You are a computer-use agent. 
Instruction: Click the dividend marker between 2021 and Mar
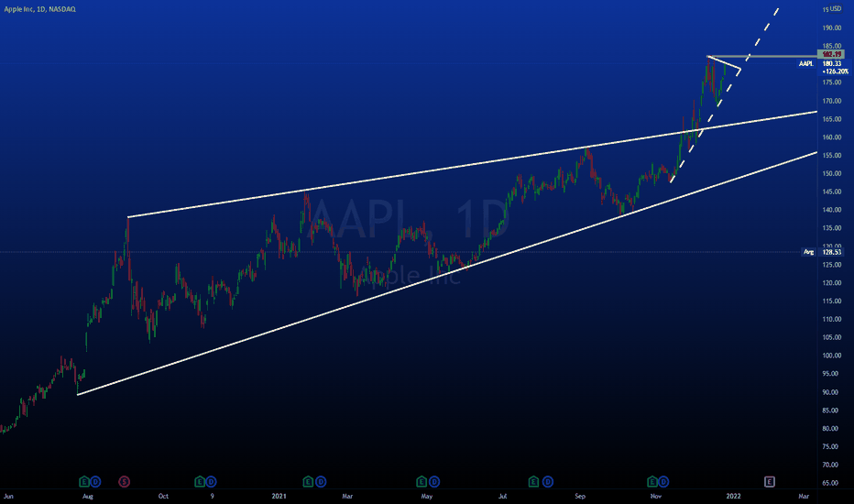pos(321,482)
